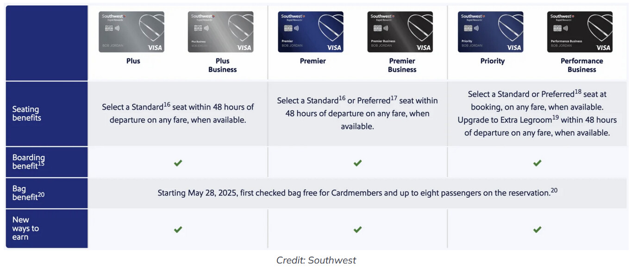Click the Boarding benefit row header
Viewport: 644px width, 276px height.
point(29,162)
